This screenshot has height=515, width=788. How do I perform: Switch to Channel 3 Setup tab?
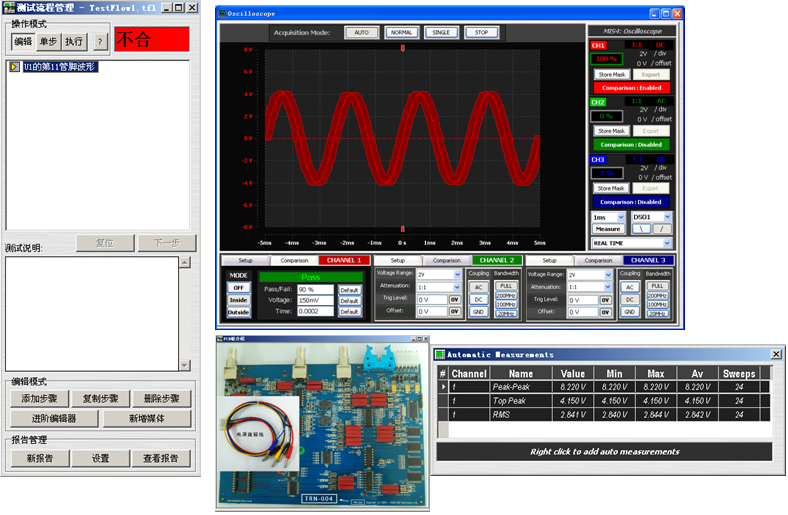(549, 260)
